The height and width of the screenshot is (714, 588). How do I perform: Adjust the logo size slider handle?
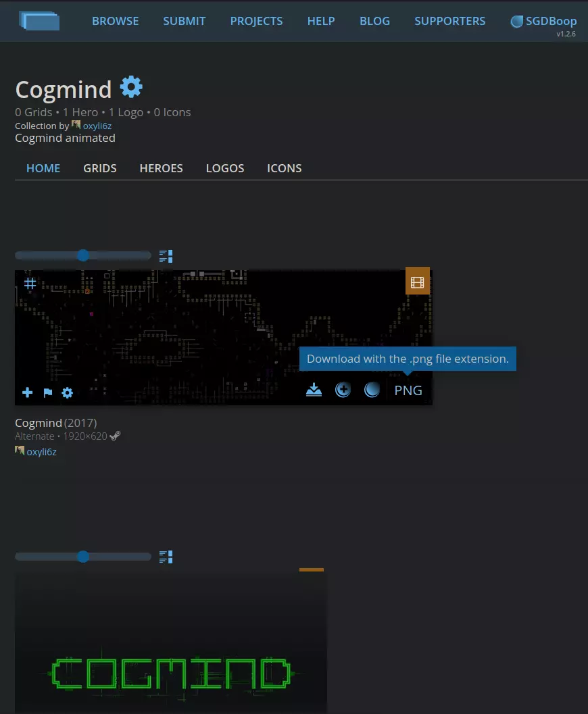83,557
